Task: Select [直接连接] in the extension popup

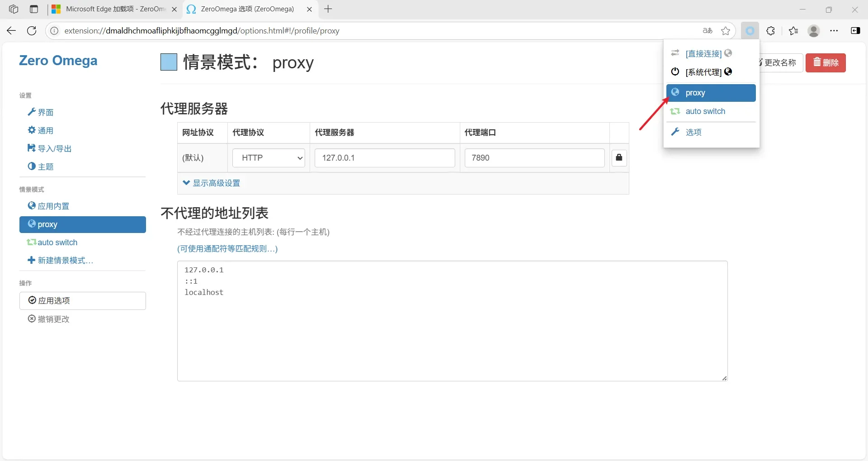Action: click(x=704, y=53)
